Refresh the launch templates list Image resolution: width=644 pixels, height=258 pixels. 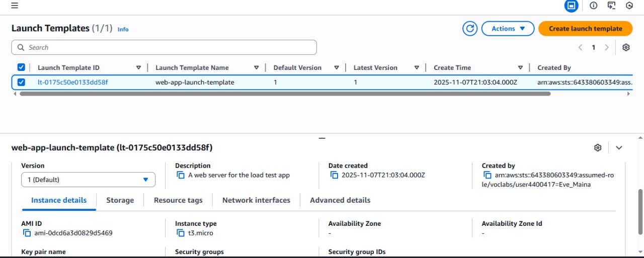pos(470,29)
